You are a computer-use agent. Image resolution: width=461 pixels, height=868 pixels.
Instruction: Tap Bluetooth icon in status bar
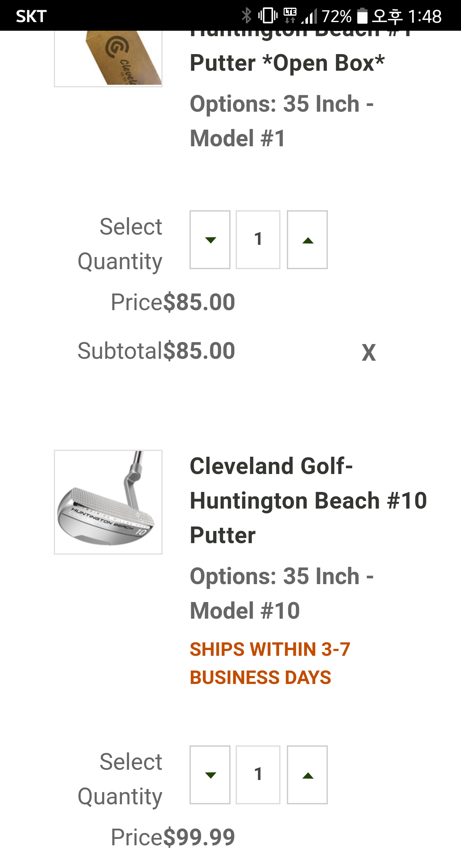(247, 15)
